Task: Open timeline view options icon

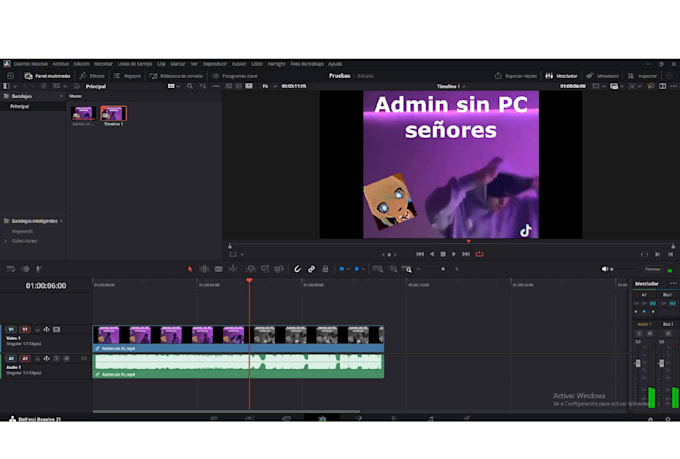Action: pos(11,269)
